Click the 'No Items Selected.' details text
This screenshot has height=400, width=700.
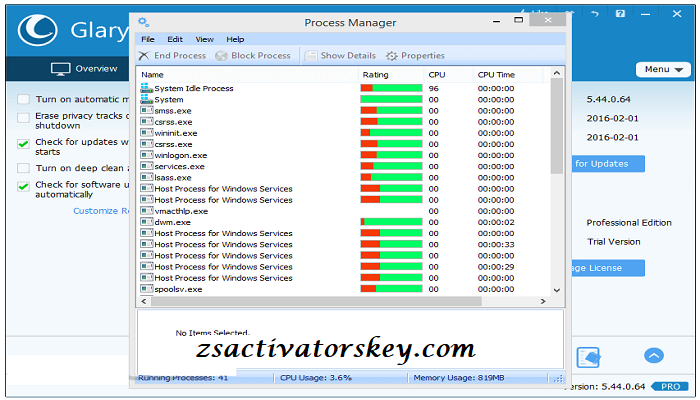[x=212, y=333]
